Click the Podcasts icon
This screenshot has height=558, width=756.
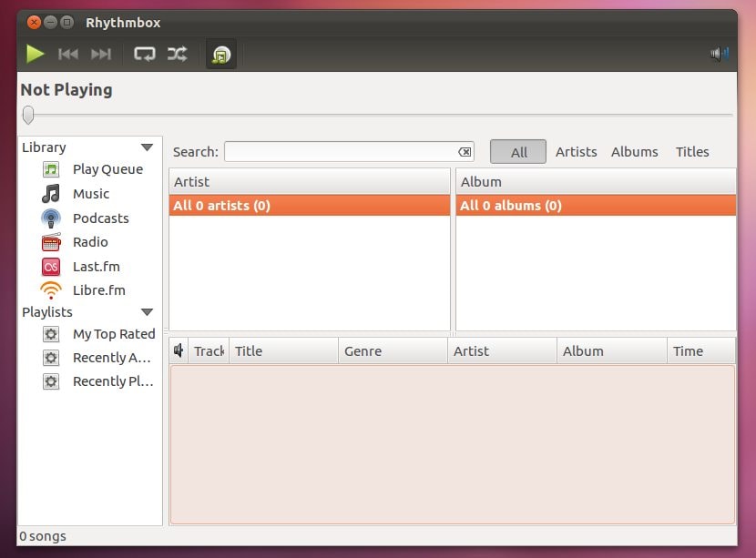[51, 218]
